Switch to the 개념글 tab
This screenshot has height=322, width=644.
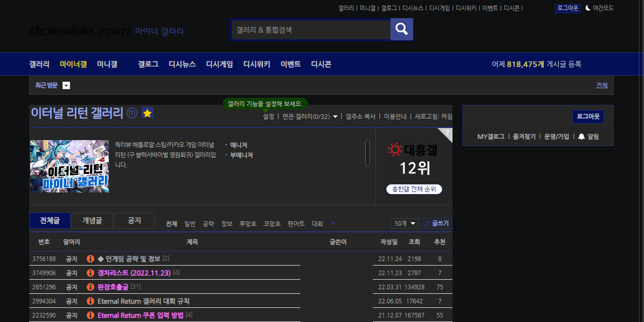tap(92, 220)
